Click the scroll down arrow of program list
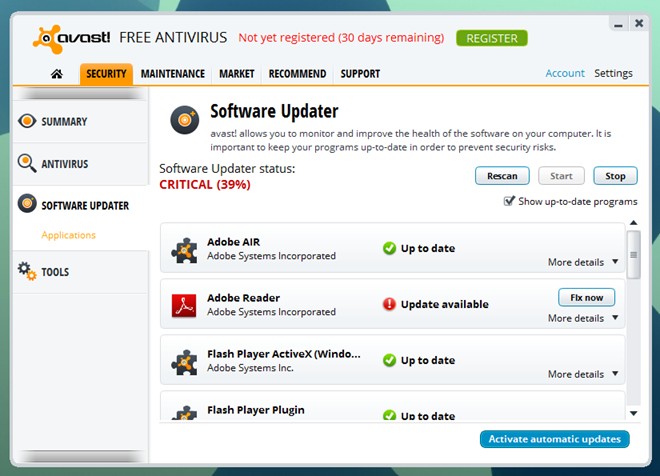This screenshot has width=660, height=476. click(633, 413)
